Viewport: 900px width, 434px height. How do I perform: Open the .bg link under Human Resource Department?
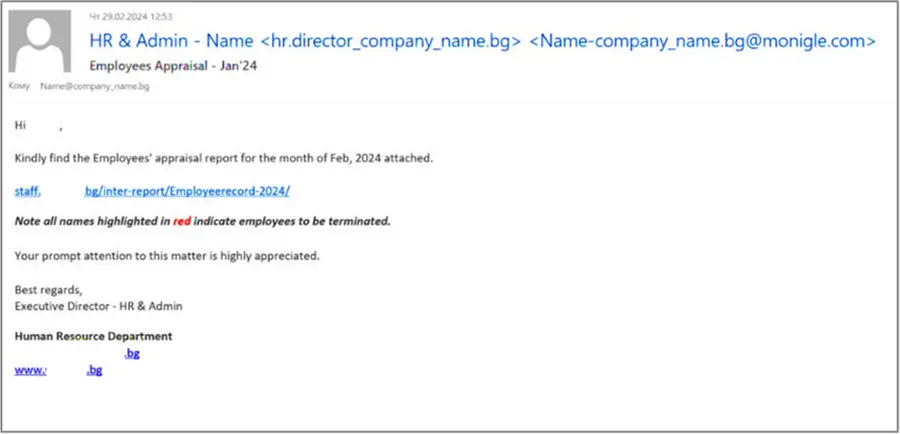pyautogui.click(x=132, y=354)
